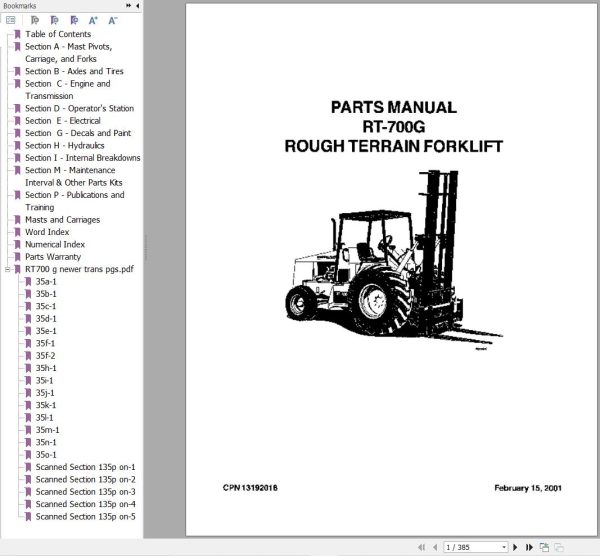
Task: Open Section B - Axles and Tires bookmark
Action: tap(74, 71)
